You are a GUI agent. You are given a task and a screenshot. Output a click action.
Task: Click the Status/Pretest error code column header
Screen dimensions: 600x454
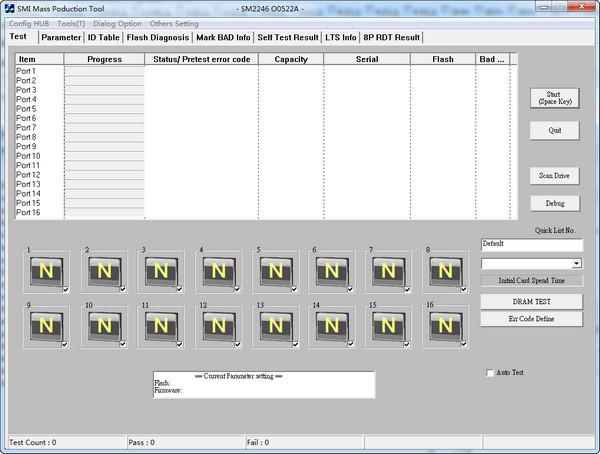[x=202, y=59]
